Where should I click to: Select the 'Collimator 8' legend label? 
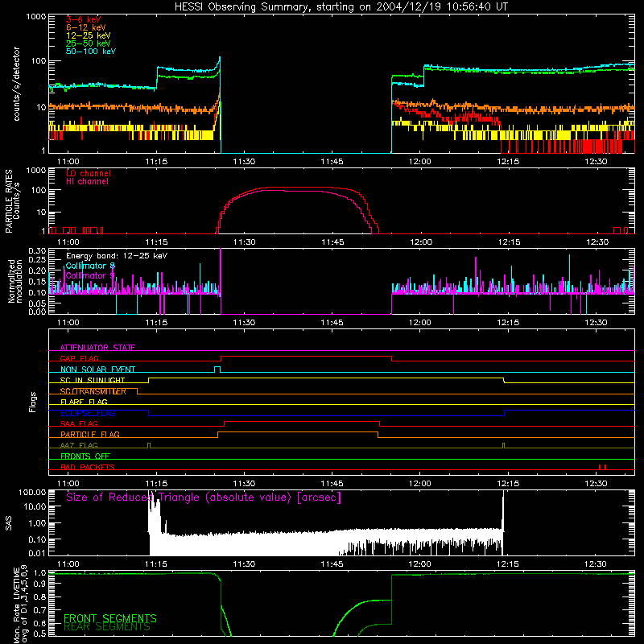(90, 266)
